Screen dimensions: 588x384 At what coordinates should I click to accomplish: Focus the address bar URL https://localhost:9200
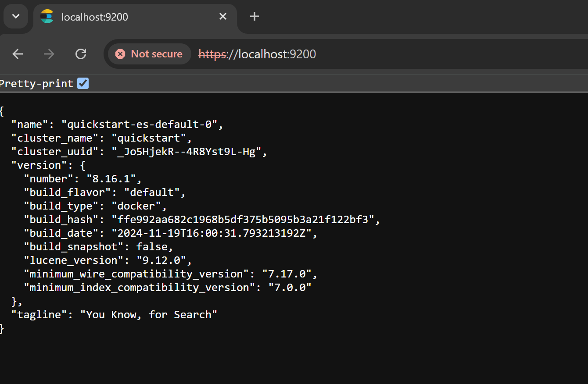(257, 54)
